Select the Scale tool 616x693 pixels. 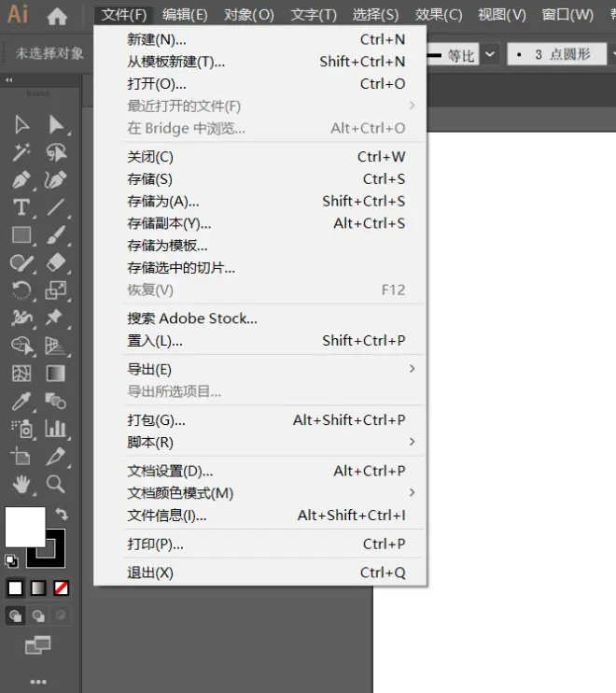pos(56,290)
